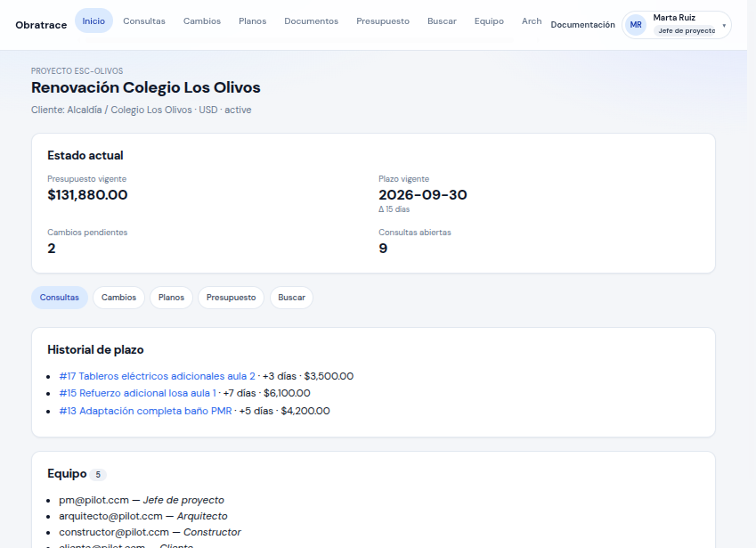Open Consultas in the top navigation bar
This screenshot has width=756, height=548.
coord(144,21)
